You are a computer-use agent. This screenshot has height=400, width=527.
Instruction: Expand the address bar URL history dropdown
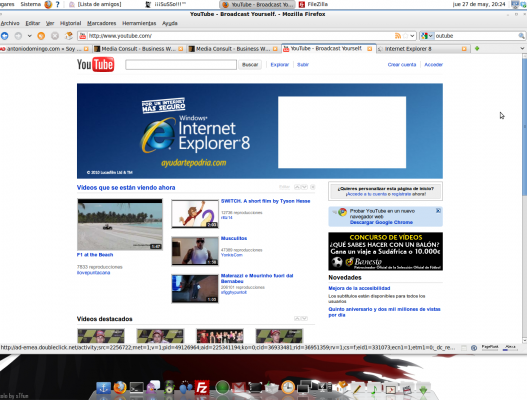coord(412,36)
